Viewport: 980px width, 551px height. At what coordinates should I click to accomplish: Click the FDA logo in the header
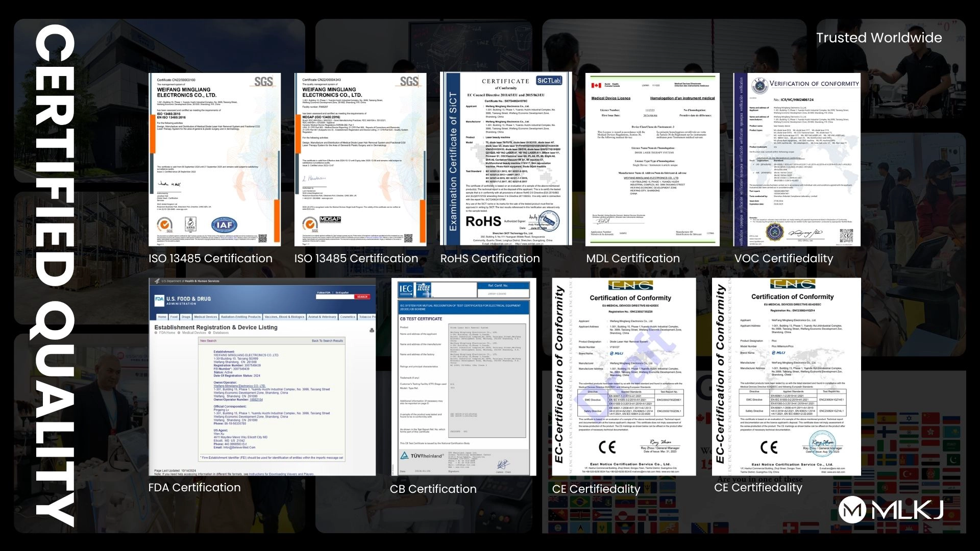159,299
